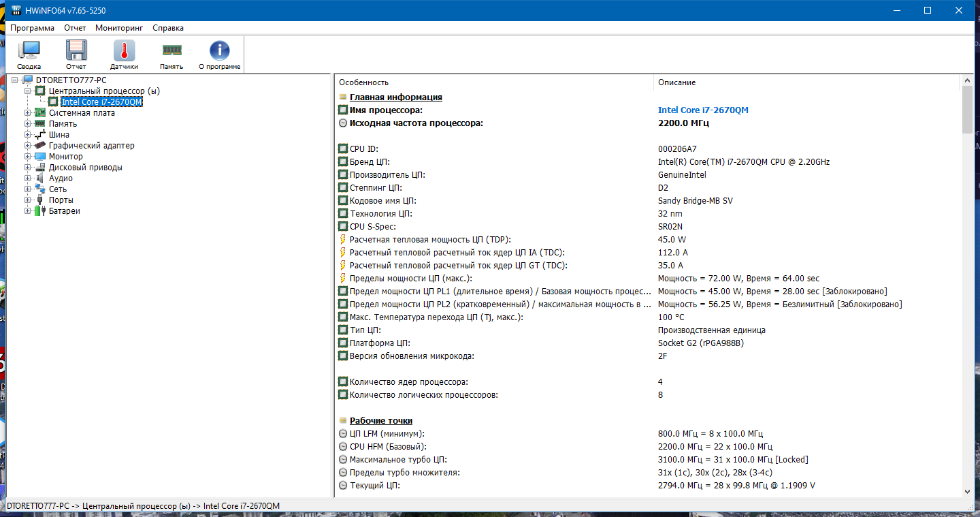Expand the Шина tree branch
Screen dimensions: 980x517
(28, 135)
